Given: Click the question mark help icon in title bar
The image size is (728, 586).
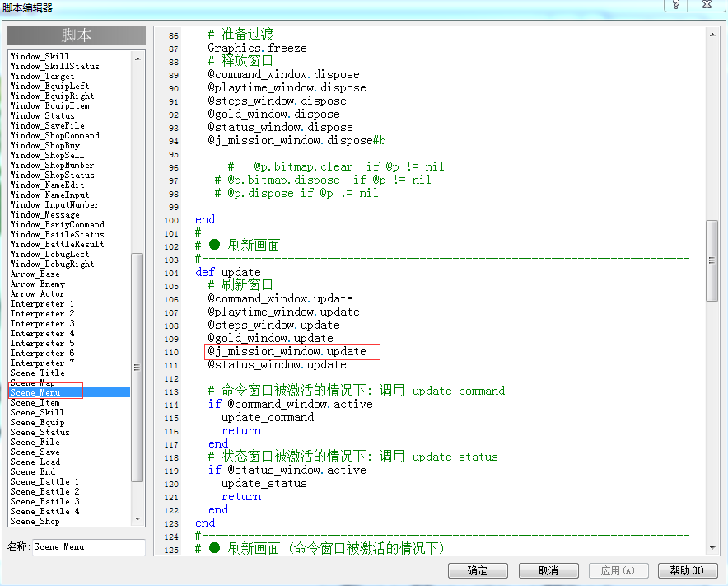Looking at the screenshot, I should click(x=676, y=5).
